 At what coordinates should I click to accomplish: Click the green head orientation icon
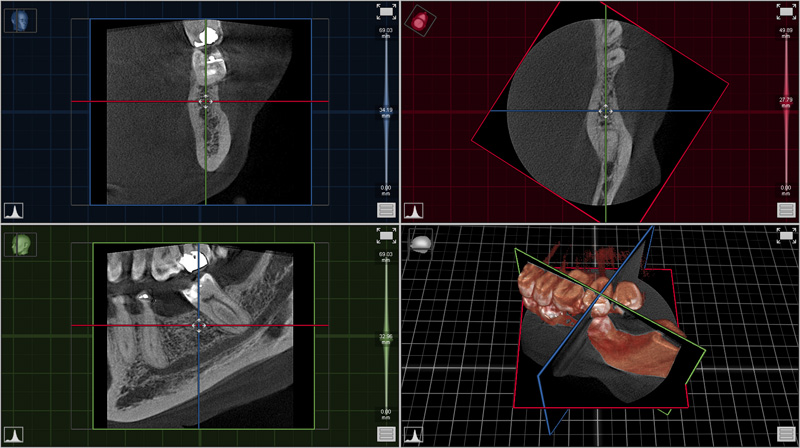coord(20,243)
